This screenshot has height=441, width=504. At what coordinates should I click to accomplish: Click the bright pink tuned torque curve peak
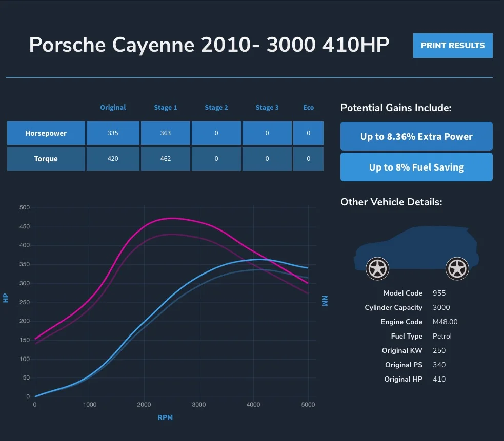pos(172,218)
